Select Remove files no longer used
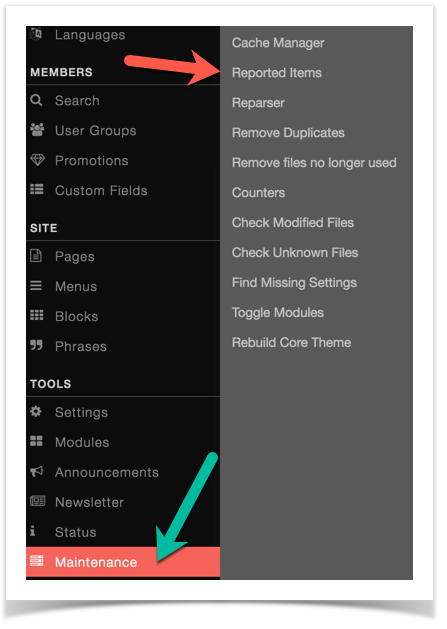 point(314,163)
